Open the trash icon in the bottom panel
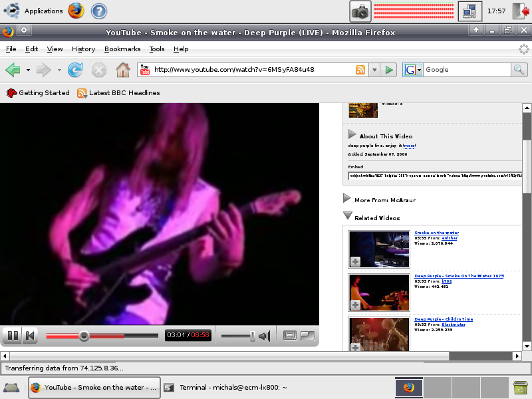This screenshot has height=399, width=532. click(x=520, y=388)
